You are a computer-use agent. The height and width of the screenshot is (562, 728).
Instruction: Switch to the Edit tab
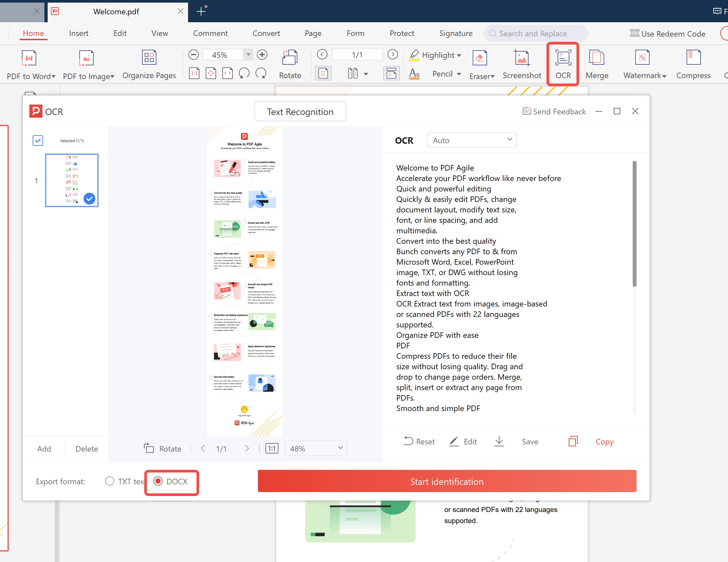tap(120, 33)
